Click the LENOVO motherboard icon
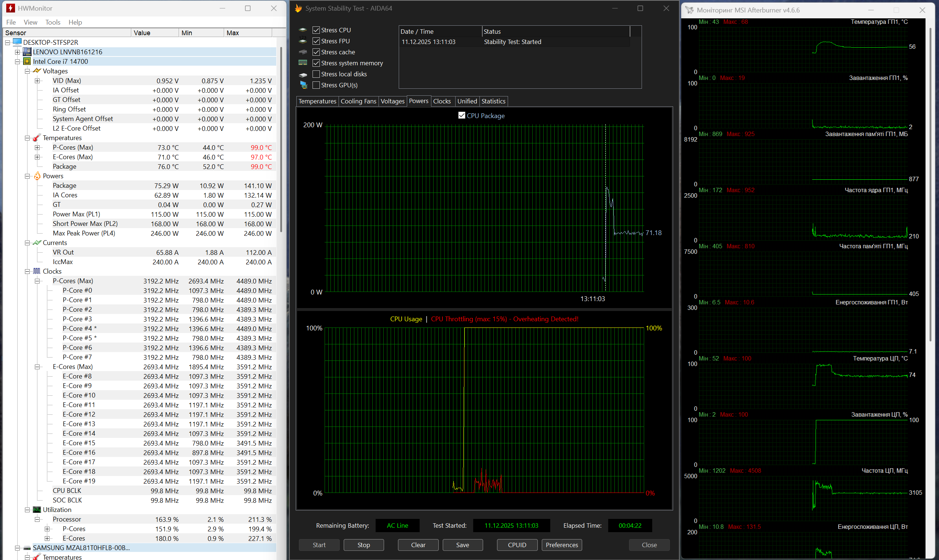Viewport: 939px width, 560px height. click(27, 52)
